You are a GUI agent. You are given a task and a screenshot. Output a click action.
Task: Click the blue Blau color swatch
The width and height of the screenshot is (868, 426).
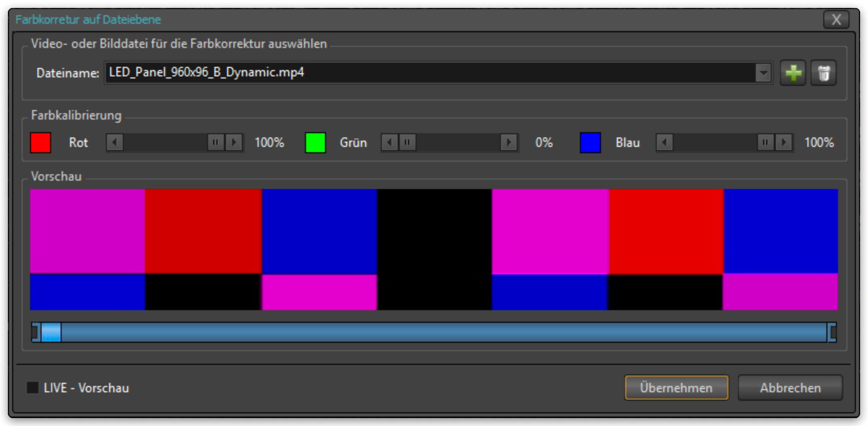[590, 143]
